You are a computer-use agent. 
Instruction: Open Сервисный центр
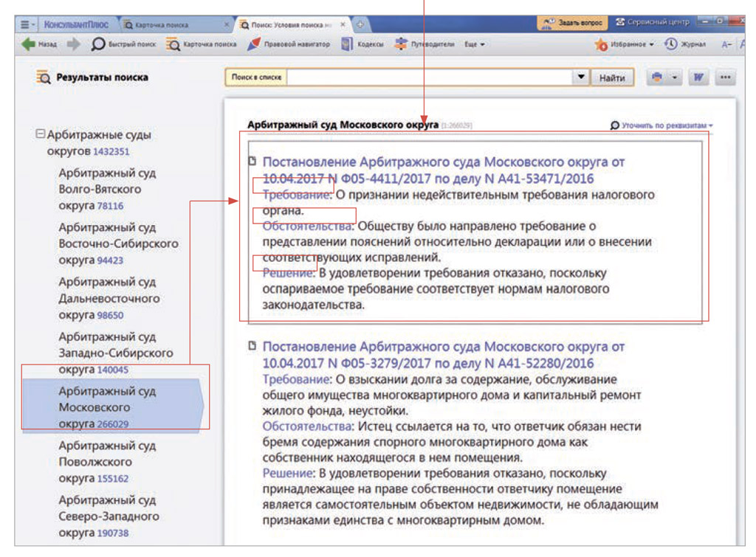(x=653, y=22)
